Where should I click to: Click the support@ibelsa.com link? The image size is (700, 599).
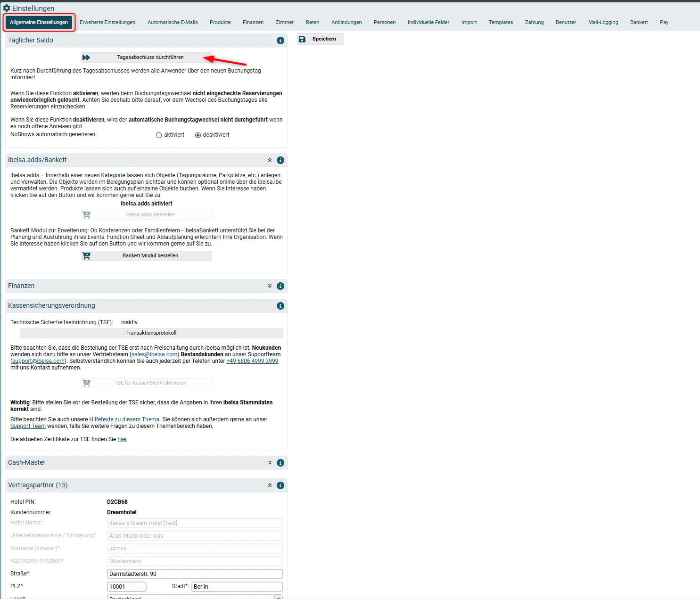point(39,361)
